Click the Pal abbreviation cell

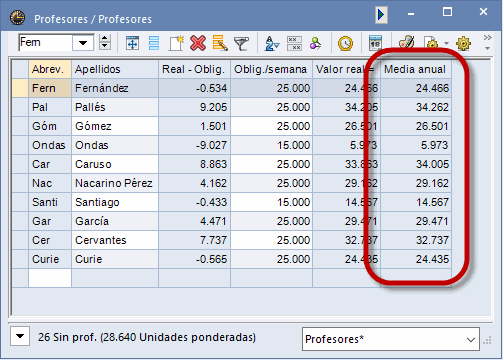click(50, 107)
